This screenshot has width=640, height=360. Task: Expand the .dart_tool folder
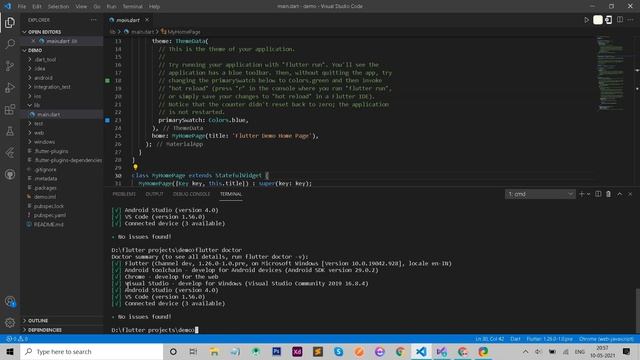coord(62,59)
